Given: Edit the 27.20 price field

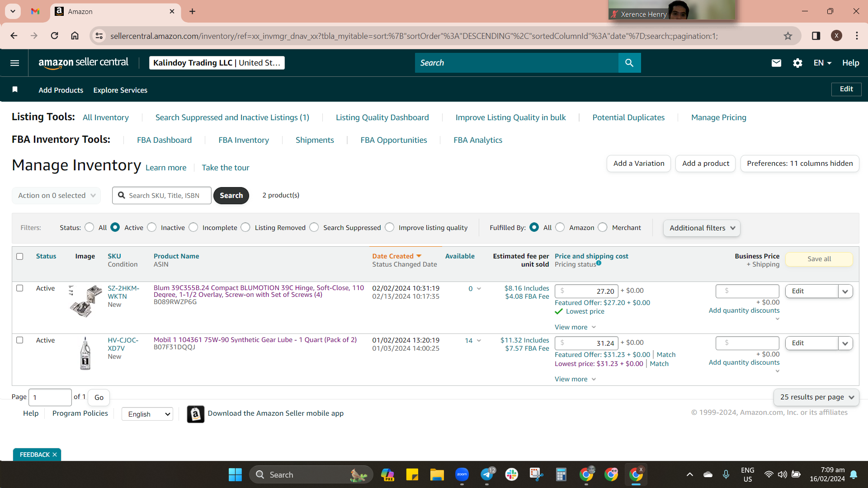Looking at the screenshot, I should 586,291.
